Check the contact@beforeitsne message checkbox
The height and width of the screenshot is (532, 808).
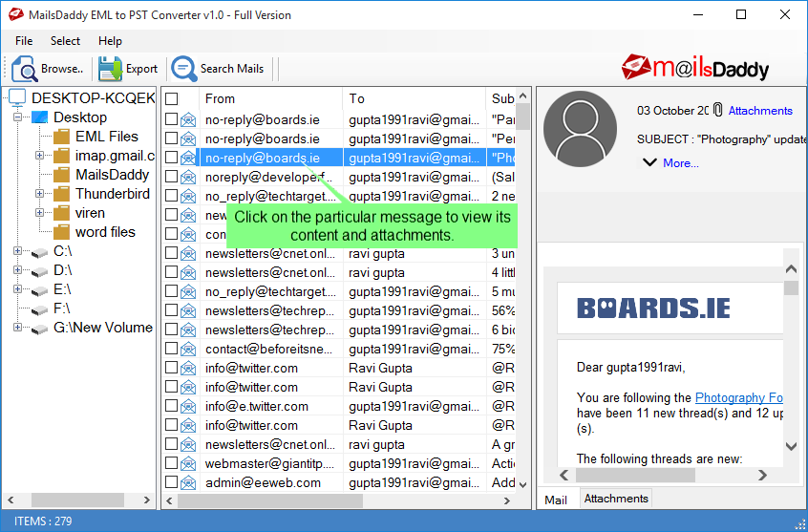pyautogui.click(x=172, y=349)
